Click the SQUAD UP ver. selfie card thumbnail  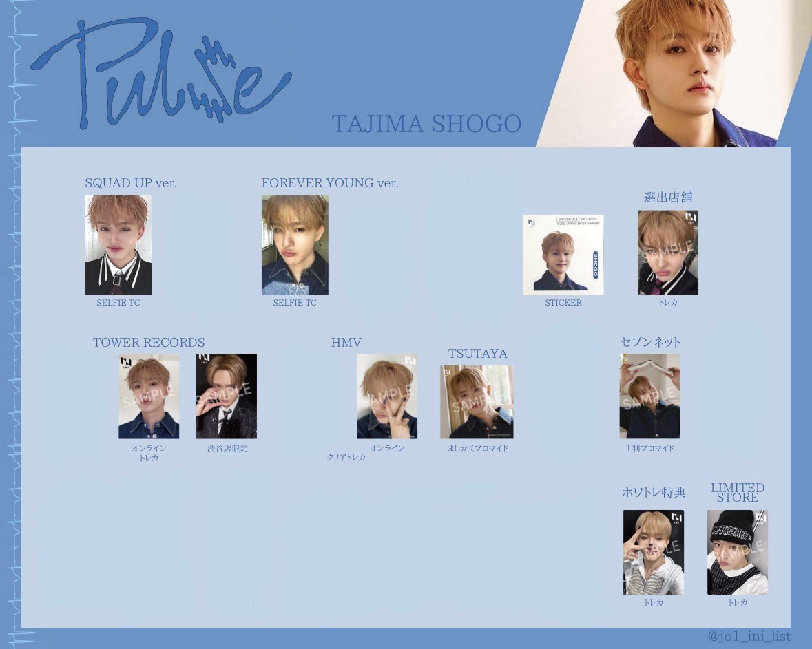click(x=118, y=245)
